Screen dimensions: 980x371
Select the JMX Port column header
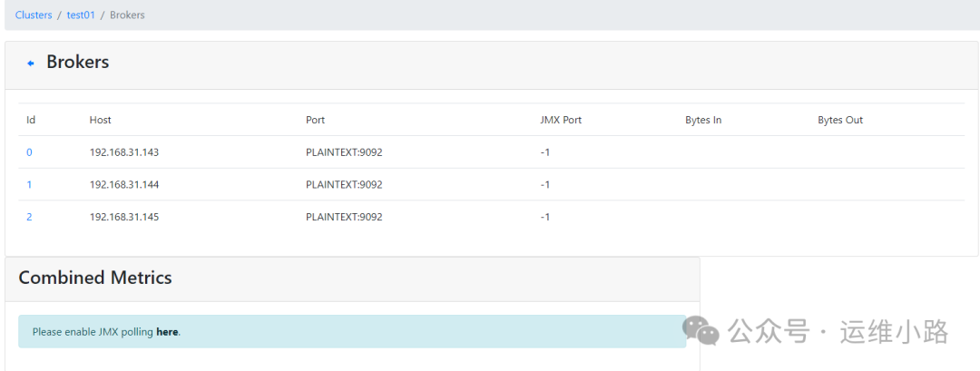click(x=561, y=120)
